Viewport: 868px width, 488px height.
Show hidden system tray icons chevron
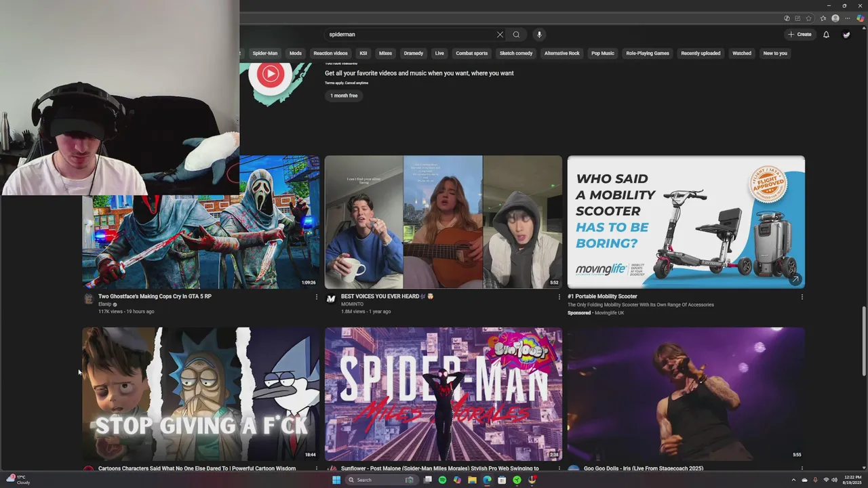pos(793,480)
